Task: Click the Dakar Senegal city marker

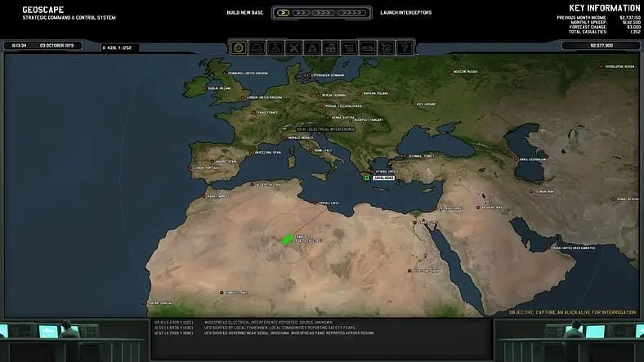Action: click(x=145, y=303)
